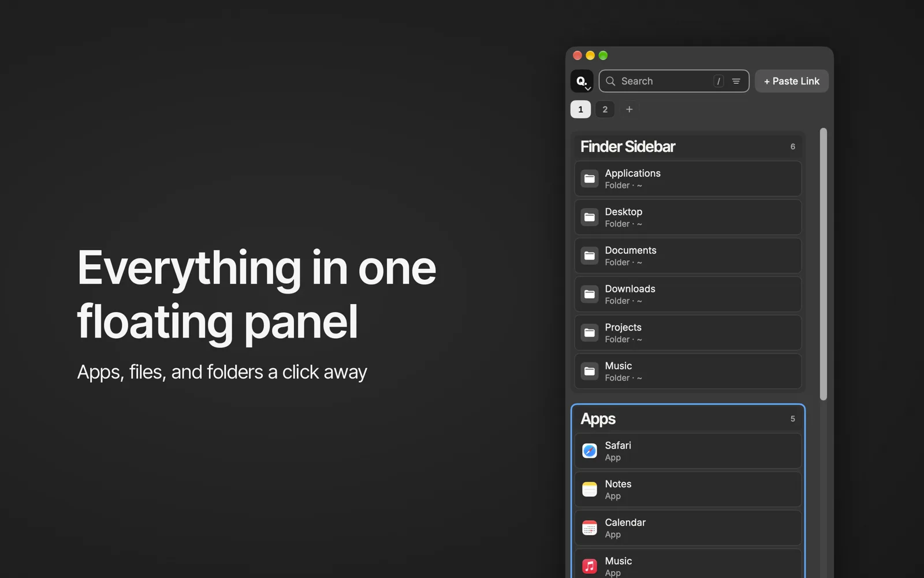Click the Safari app icon
Viewport: 924px width, 578px height.
coord(590,451)
